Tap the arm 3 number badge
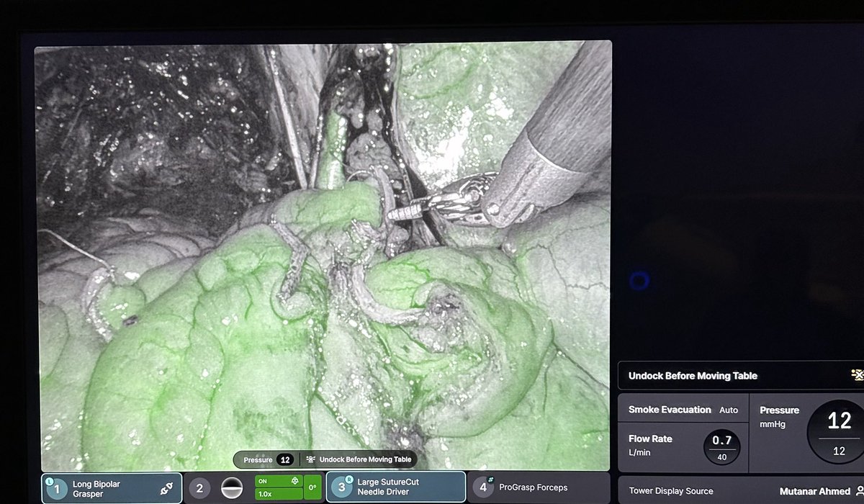This screenshot has height=504, width=864. (342, 487)
